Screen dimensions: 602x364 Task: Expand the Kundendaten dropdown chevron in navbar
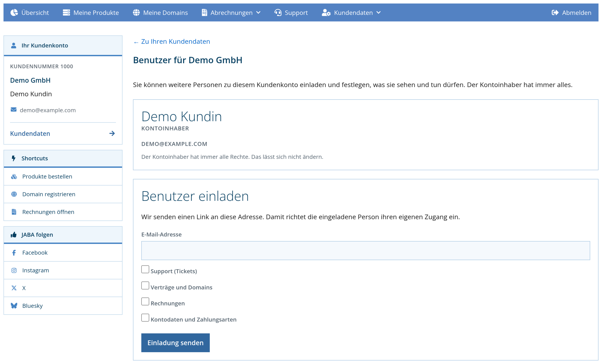(379, 13)
